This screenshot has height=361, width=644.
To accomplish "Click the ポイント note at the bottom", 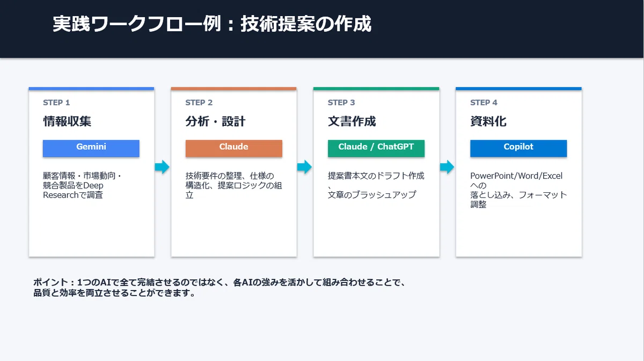I will click(222, 288).
